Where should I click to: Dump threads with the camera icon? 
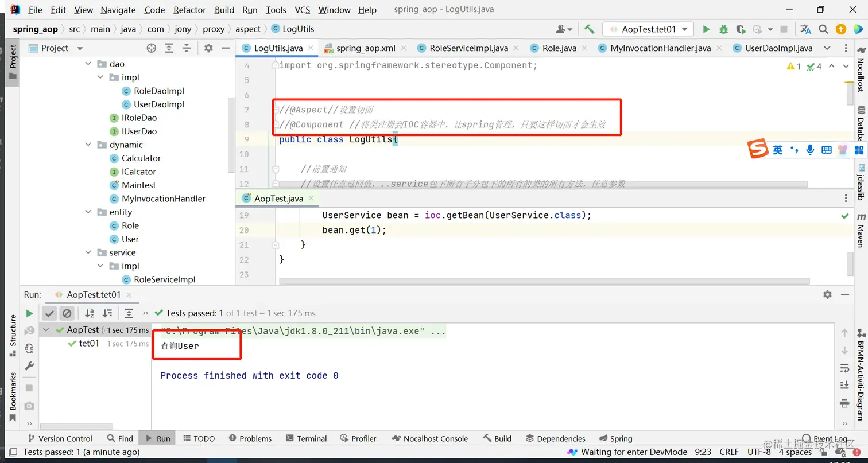pos(29,405)
